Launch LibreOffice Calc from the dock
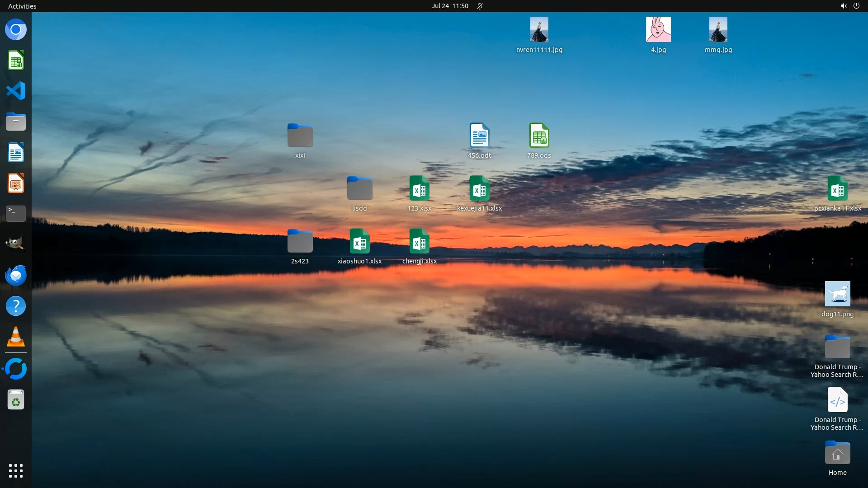Screen dimensions: 868x488 (16, 61)
